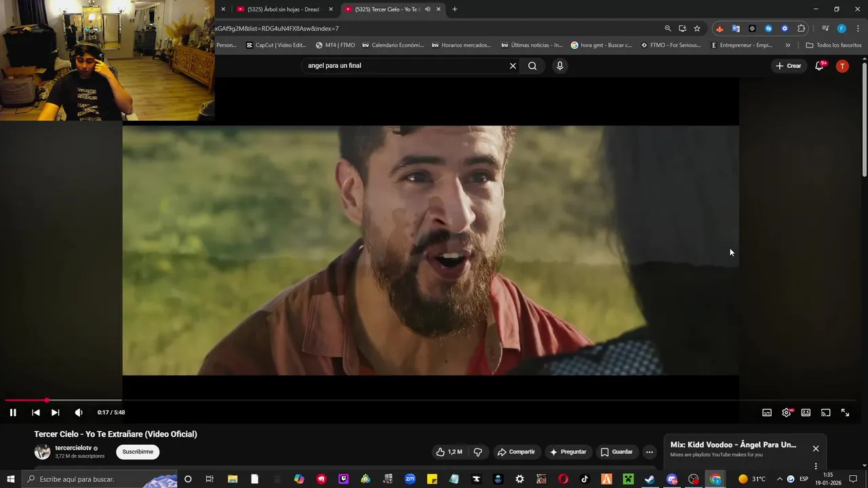Open TikTok from the taskbar
The image size is (868, 488).
click(585, 479)
